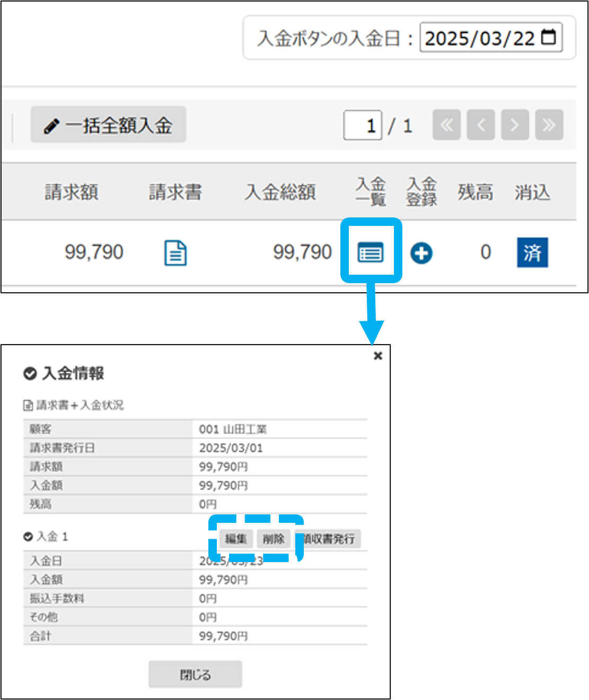Click the calendar icon in date field
The height and width of the screenshot is (700, 589).
click(x=549, y=37)
